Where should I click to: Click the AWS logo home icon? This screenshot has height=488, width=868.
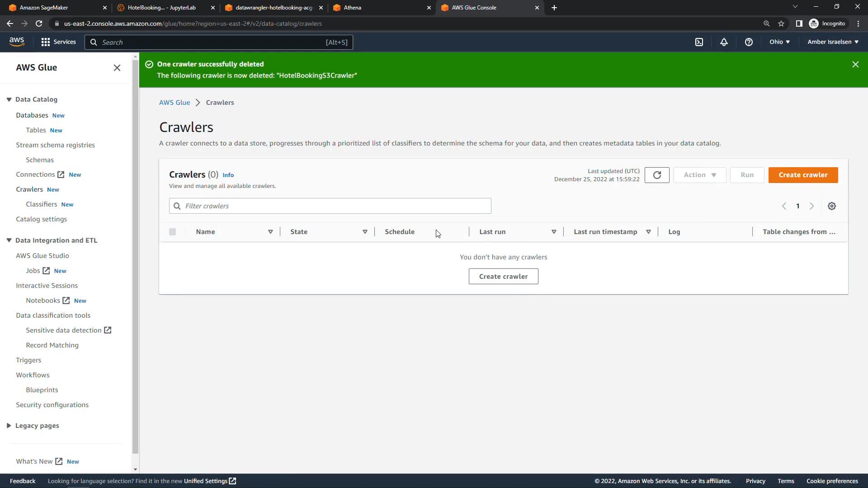point(17,42)
